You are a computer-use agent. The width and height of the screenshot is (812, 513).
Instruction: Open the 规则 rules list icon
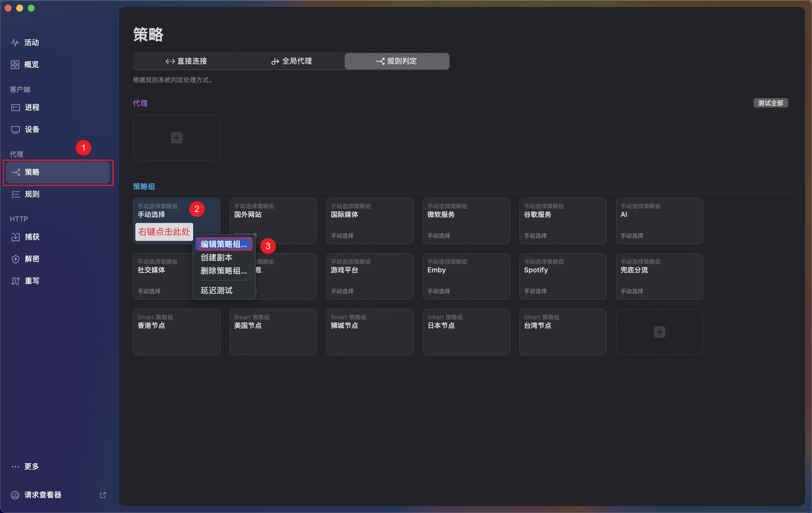[x=16, y=194]
